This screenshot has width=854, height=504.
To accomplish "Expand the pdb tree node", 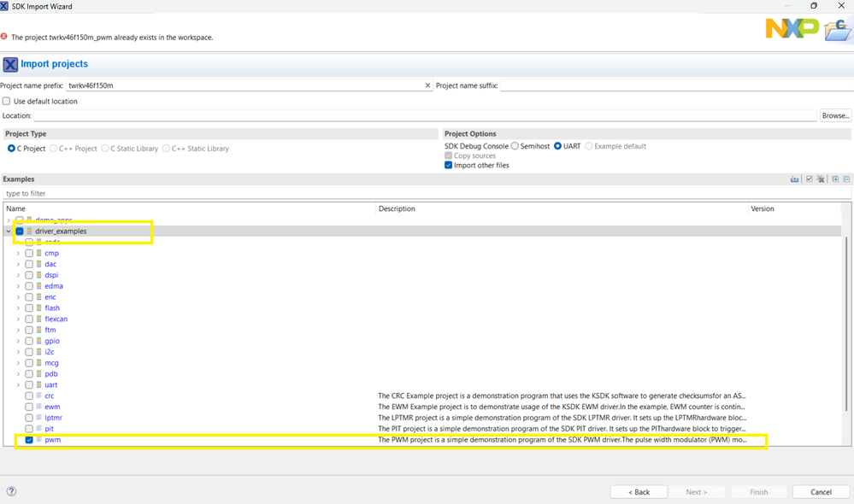I will tap(18, 374).
